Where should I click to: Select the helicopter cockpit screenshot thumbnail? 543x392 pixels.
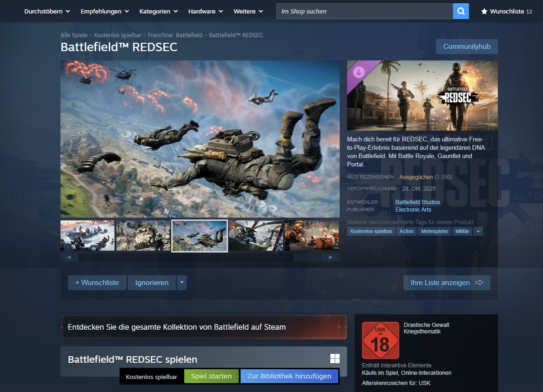(x=255, y=236)
